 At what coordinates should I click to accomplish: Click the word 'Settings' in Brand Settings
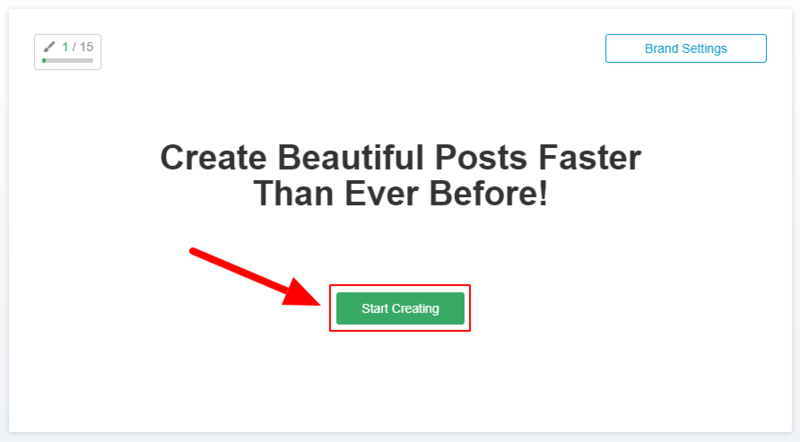pos(704,48)
